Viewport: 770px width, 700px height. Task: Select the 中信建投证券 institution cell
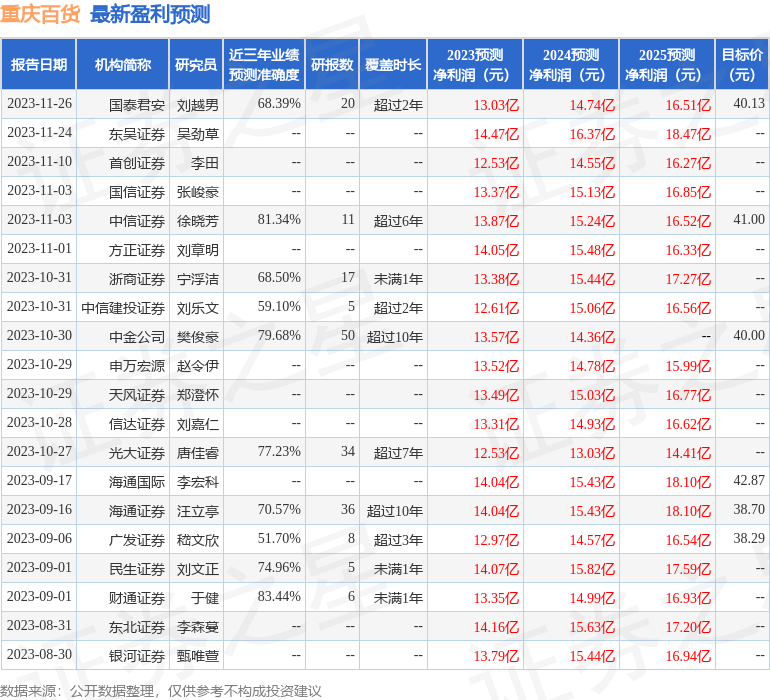(x=123, y=308)
